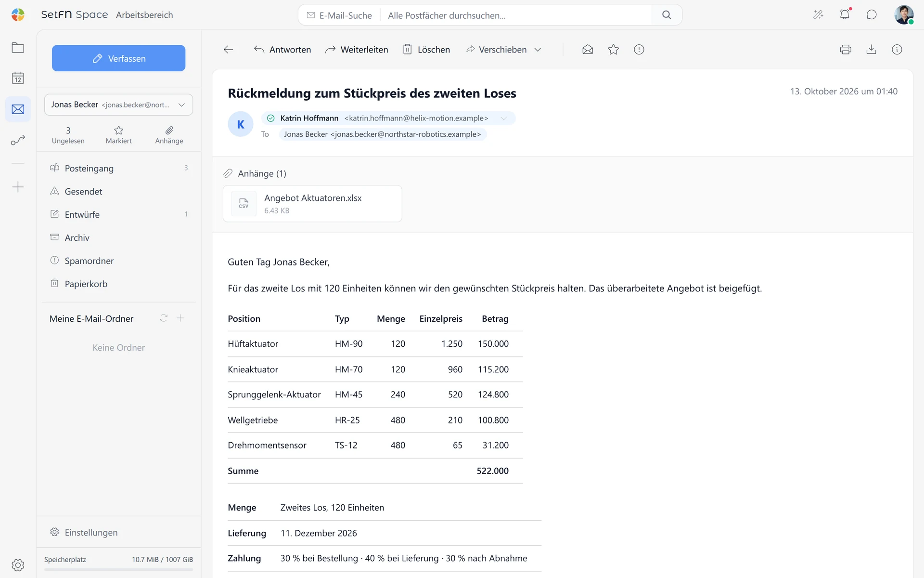Viewport: 924px width, 578px height.
Task: Add a new folder under Meine E-Mail-Ordner
Action: coord(180,318)
